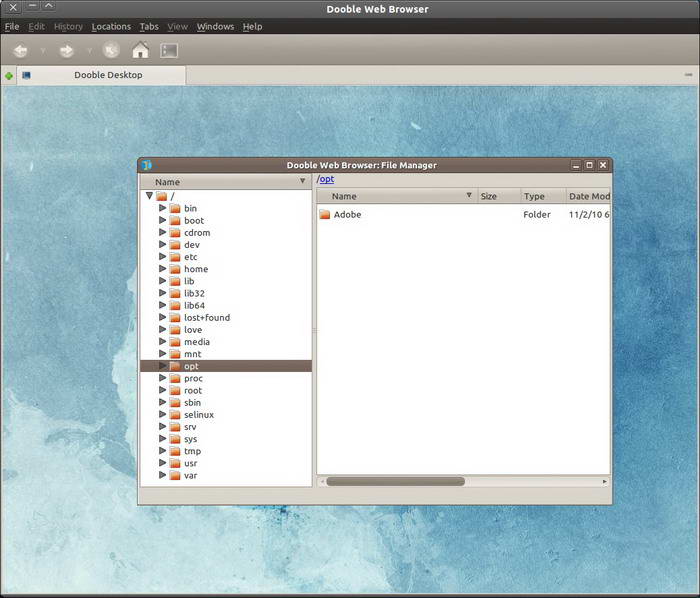
Task: Expand the etc folder node
Action: click(x=162, y=257)
